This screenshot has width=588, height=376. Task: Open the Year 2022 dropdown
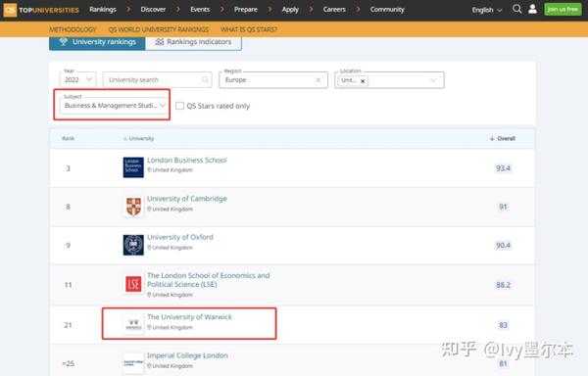tap(77, 79)
